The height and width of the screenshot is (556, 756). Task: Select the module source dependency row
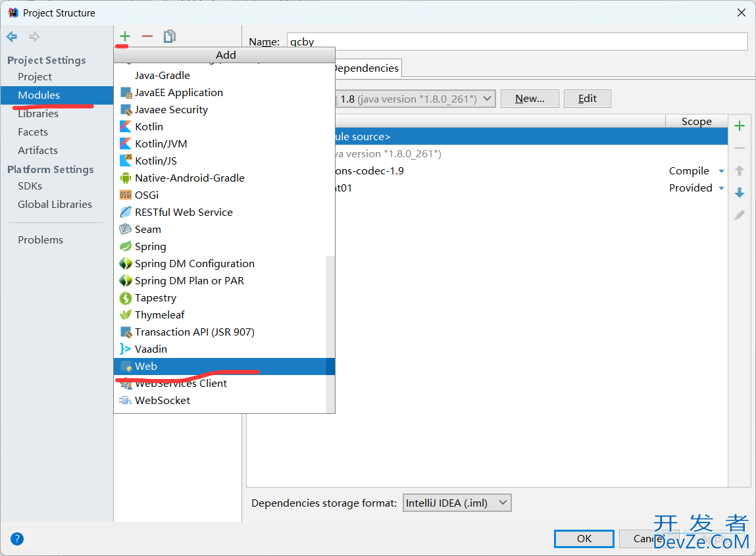531,136
